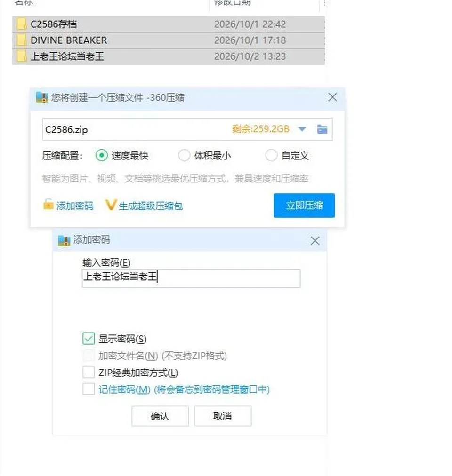This screenshot has height=476, width=452.
Task: Expand the archive path dropdown arrow
Action: [x=302, y=129]
